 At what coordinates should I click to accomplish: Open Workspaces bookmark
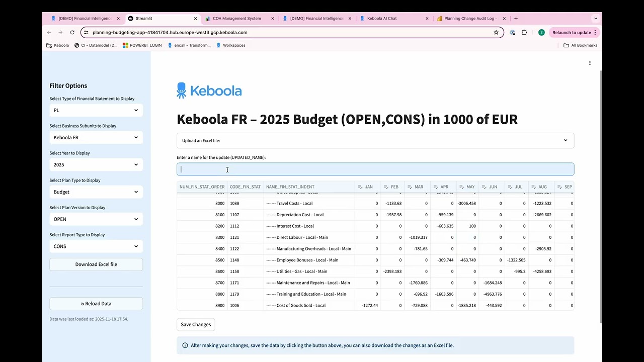coord(231,45)
